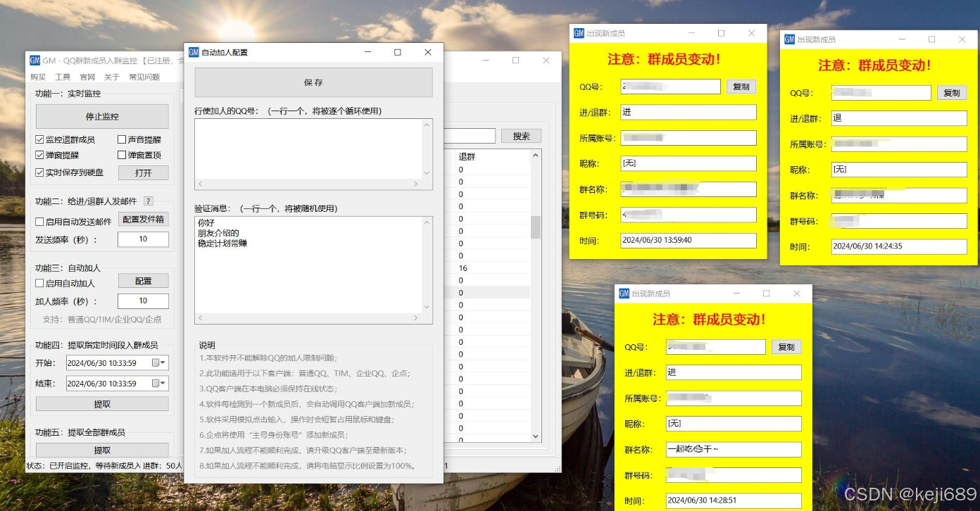
Task: Click the 群名称 field showing 一起吃
Action: (x=734, y=450)
